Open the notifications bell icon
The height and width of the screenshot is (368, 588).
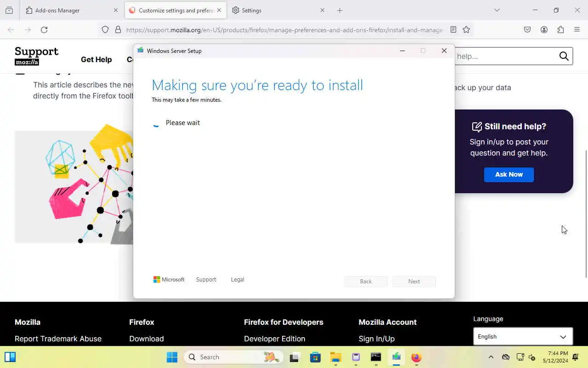pyautogui.click(x=575, y=357)
